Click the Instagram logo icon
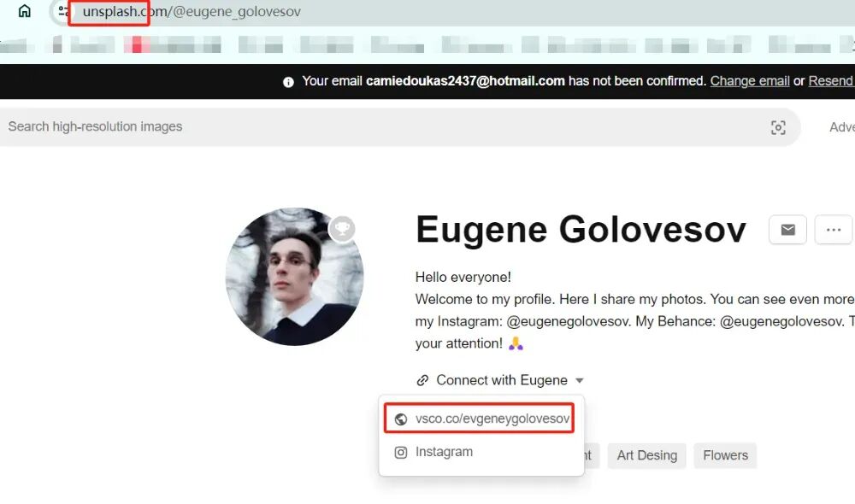 [x=401, y=453]
